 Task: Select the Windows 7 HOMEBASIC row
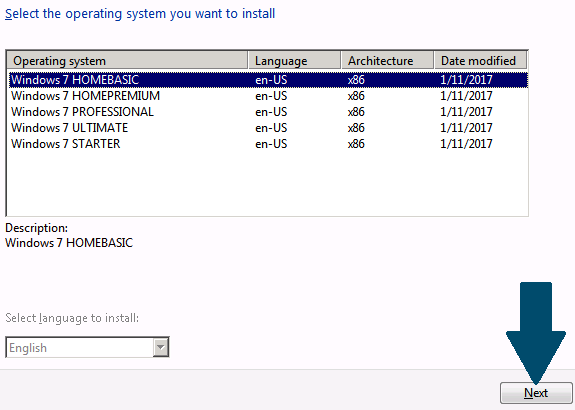268,80
